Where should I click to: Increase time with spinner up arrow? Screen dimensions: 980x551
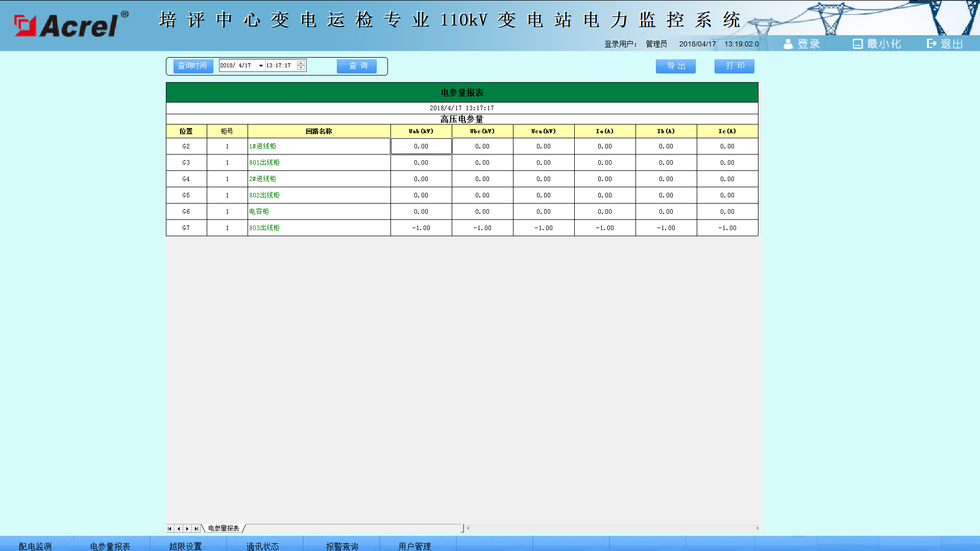coord(301,63)
